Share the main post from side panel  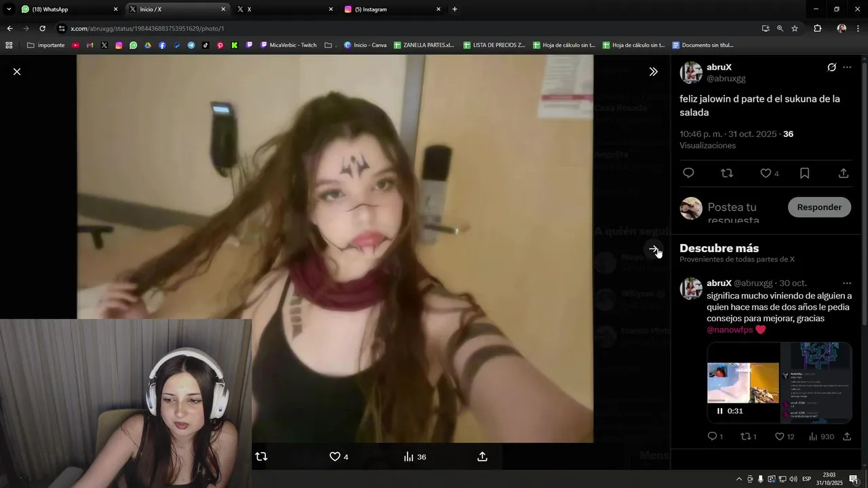(x=844, y=174)
